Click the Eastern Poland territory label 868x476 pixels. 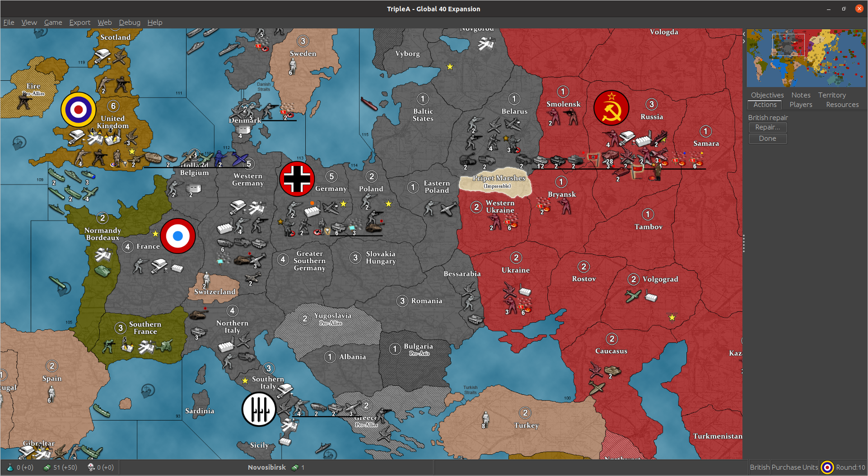tap(437, 186)
